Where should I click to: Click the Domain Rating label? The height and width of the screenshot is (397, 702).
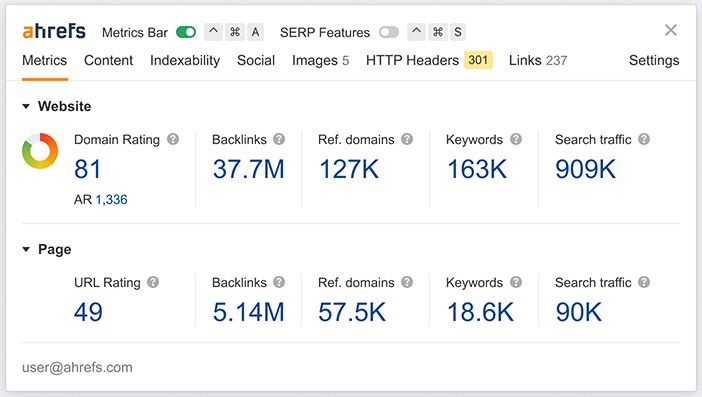click(117, 140)
